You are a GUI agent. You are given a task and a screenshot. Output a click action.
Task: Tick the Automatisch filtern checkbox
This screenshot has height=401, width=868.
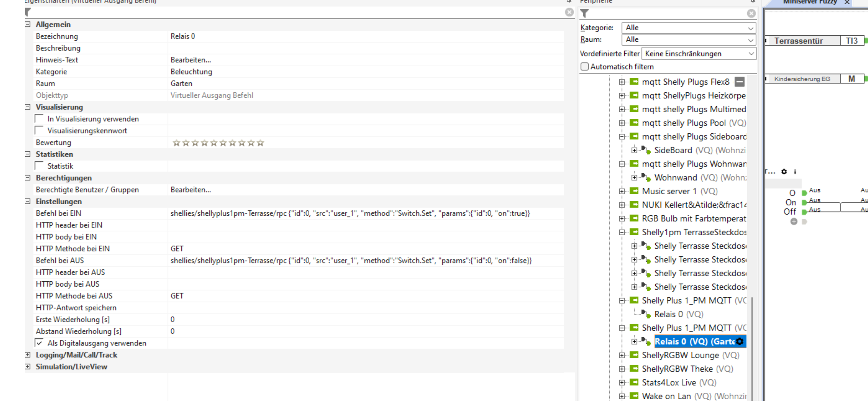click(x=584, y=67)
